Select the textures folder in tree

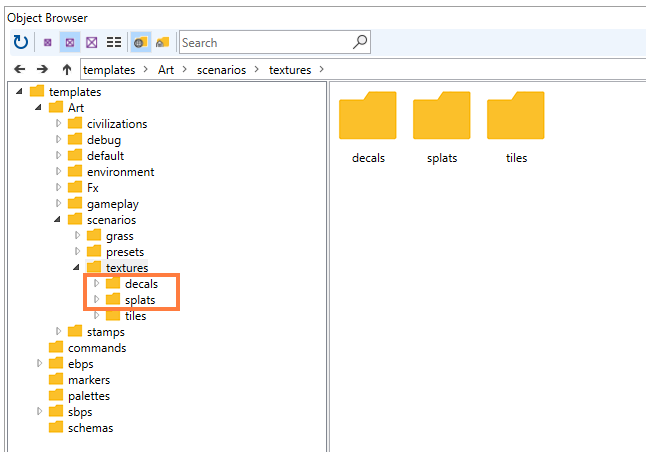point(117,268)
